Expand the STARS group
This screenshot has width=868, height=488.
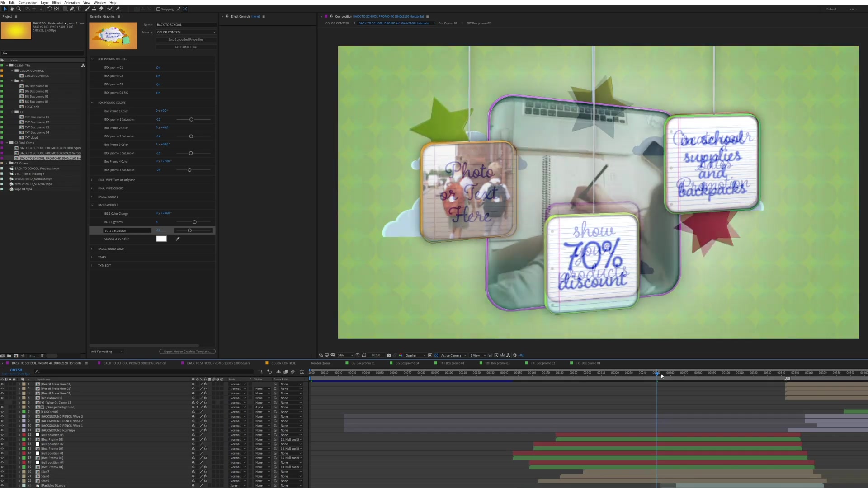[x=92, y=257]
